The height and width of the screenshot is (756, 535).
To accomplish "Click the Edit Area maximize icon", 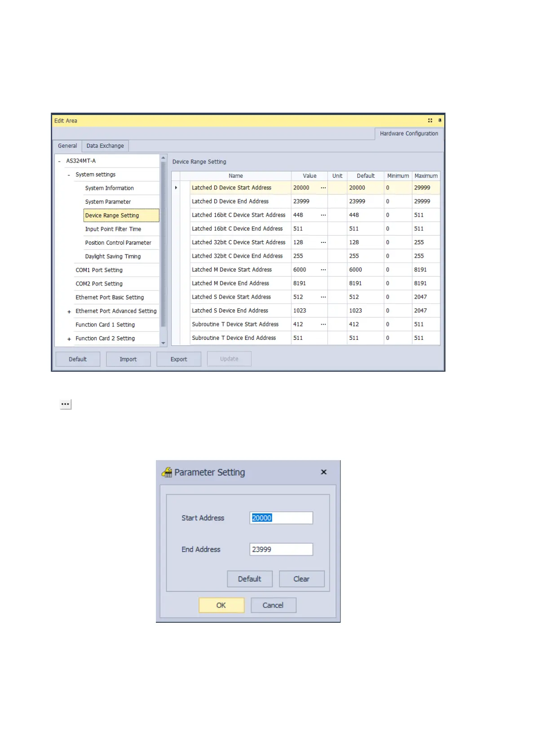I will [430, 120].
